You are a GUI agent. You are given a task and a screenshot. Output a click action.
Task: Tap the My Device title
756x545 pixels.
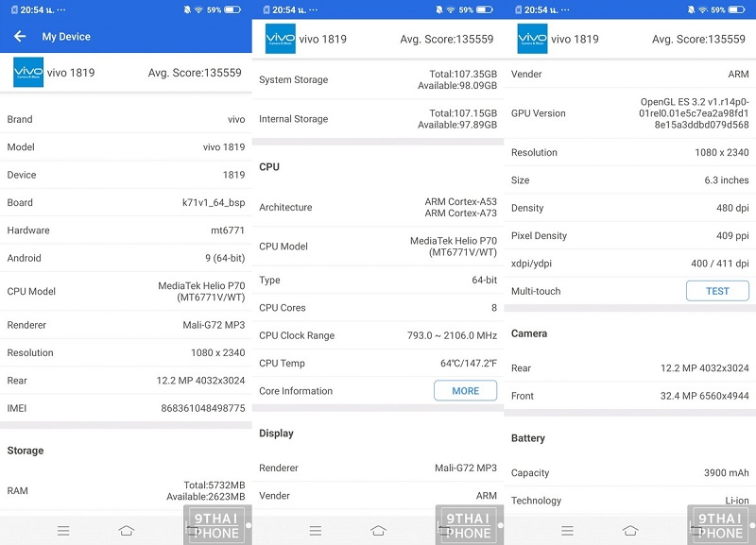coord(66,37)
